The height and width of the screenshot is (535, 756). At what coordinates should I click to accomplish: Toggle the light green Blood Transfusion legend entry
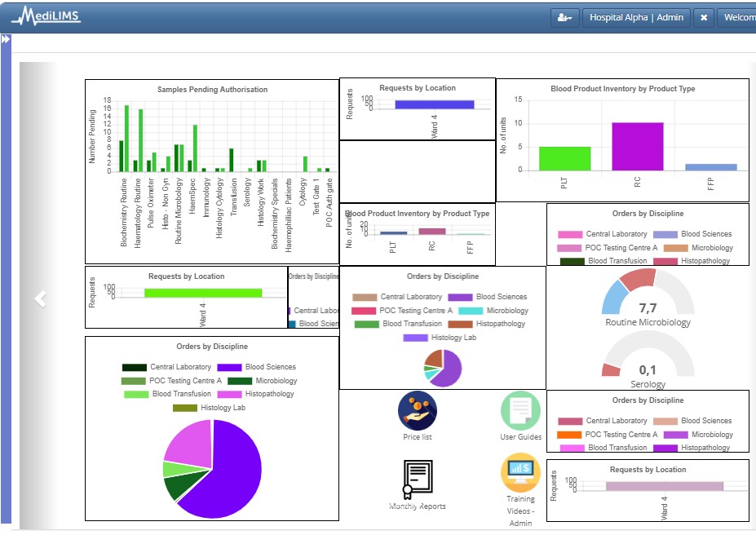coord(167,394)
